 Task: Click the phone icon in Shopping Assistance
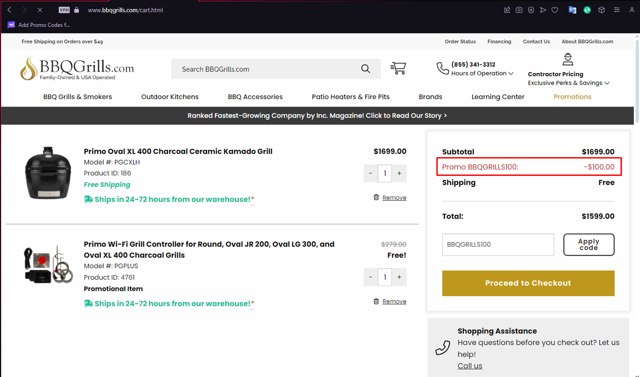click(x=442, y=348)
